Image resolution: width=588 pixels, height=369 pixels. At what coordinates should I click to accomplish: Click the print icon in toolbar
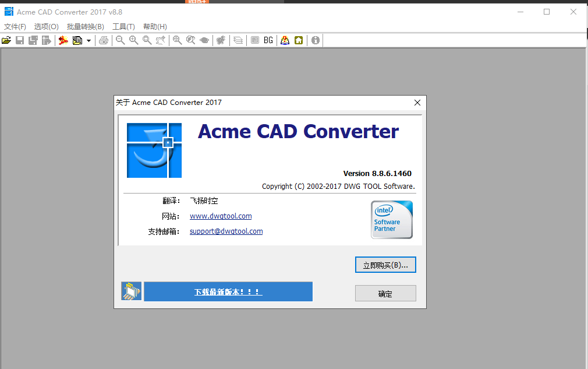104,40
